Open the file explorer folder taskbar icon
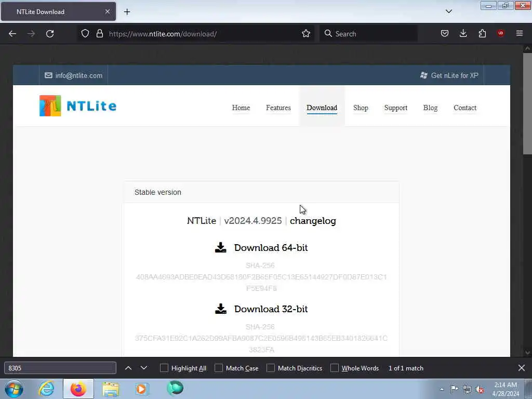 pos(111,389)
